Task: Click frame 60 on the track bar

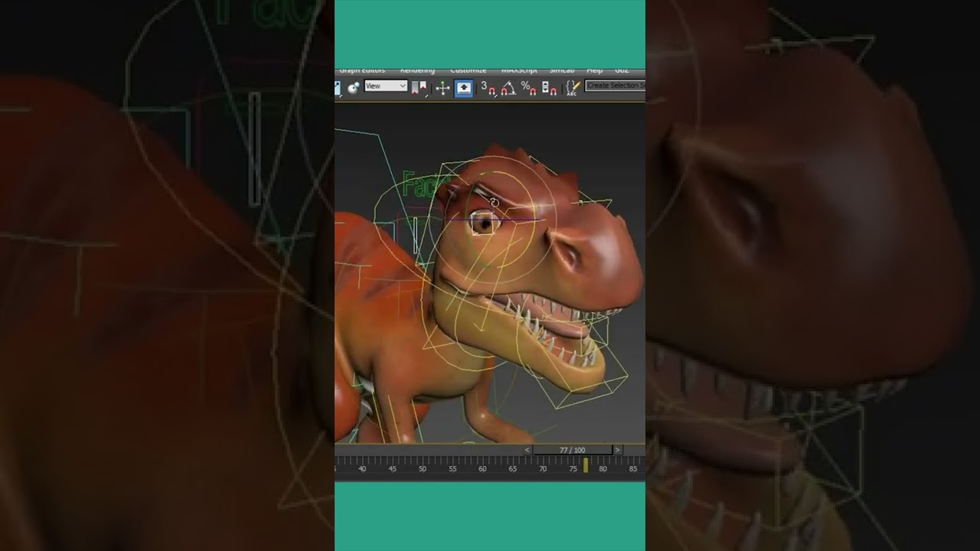Action: click(x=482, y=468)
